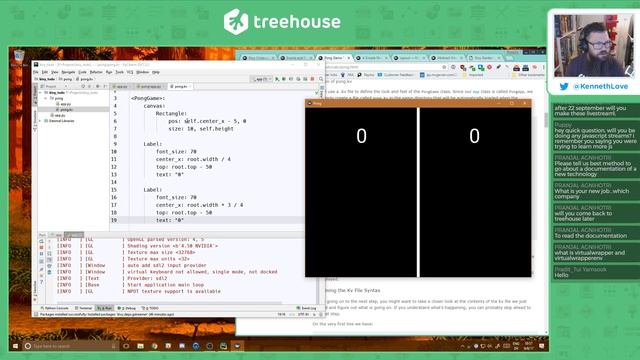The image size is (640, 360).
Task: Click the 'Rectangle:' line in the editor
Action: 171,113
